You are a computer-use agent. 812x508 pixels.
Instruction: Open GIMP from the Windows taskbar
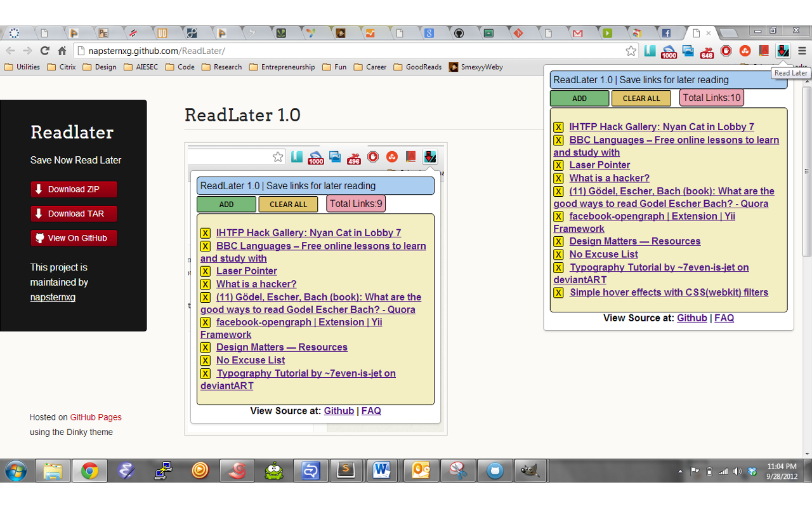pyautogui.click(x=530, y=471)
